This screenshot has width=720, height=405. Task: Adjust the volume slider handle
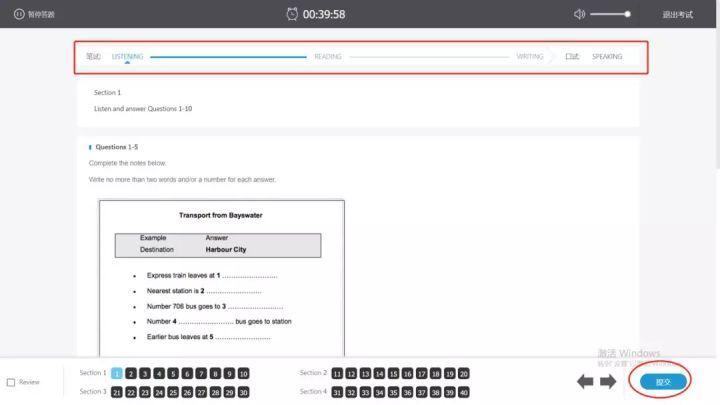click(x=627, y=14)
